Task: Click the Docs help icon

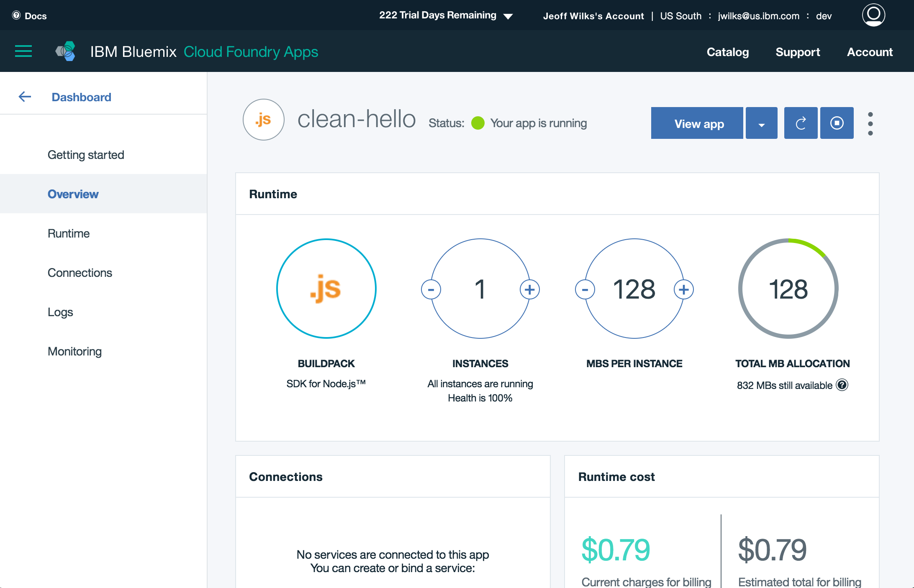Action: pos(16,15)
